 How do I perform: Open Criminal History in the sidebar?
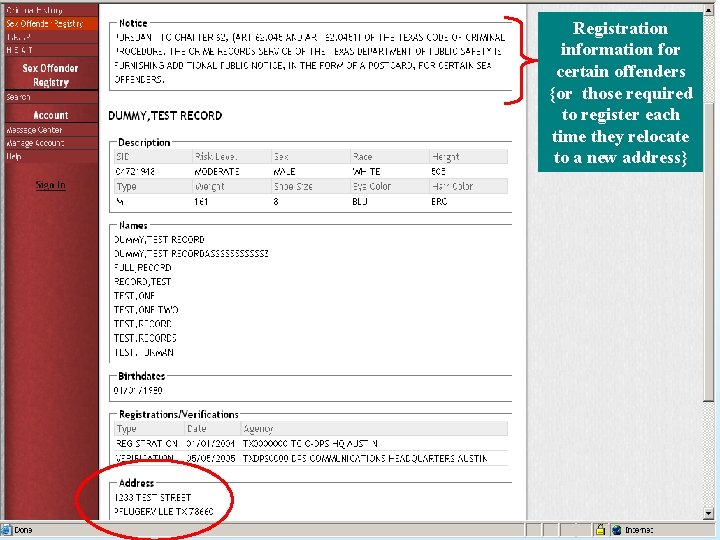coord(51,10)
